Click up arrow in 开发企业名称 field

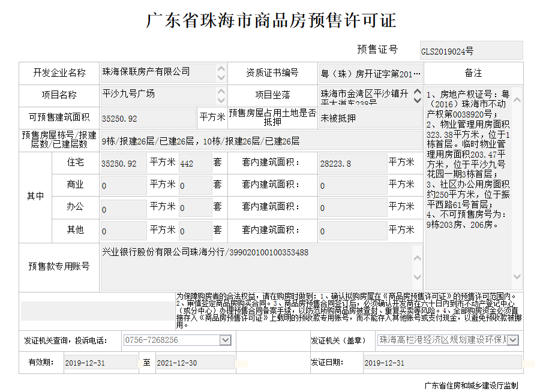(221, 69)
